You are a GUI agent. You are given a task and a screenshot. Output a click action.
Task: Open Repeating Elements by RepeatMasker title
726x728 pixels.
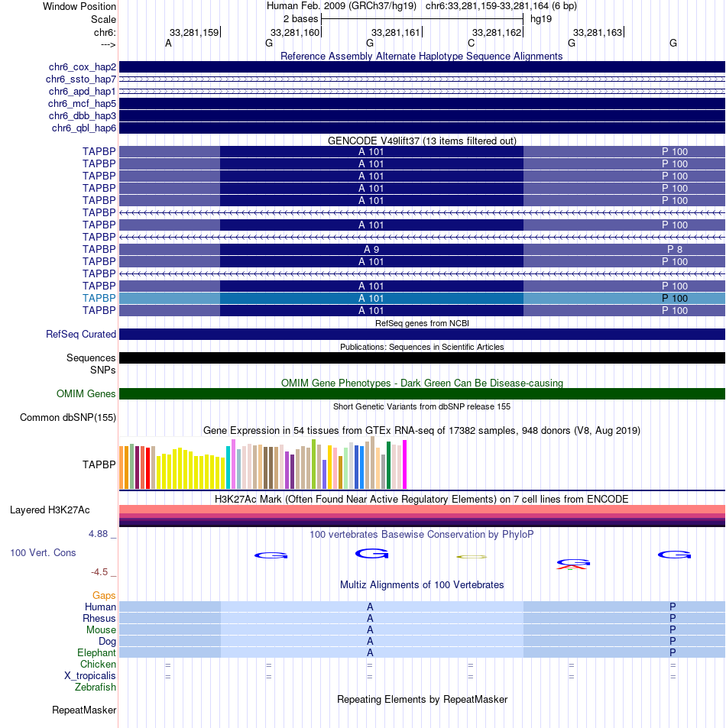point(422,699)
